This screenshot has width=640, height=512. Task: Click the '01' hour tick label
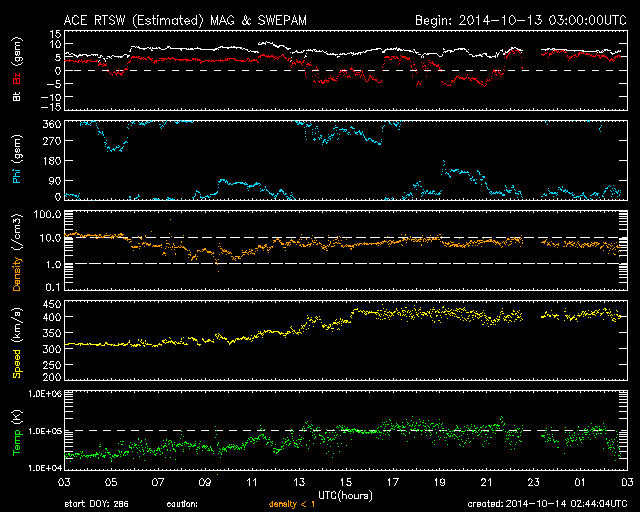pos(580,482)
